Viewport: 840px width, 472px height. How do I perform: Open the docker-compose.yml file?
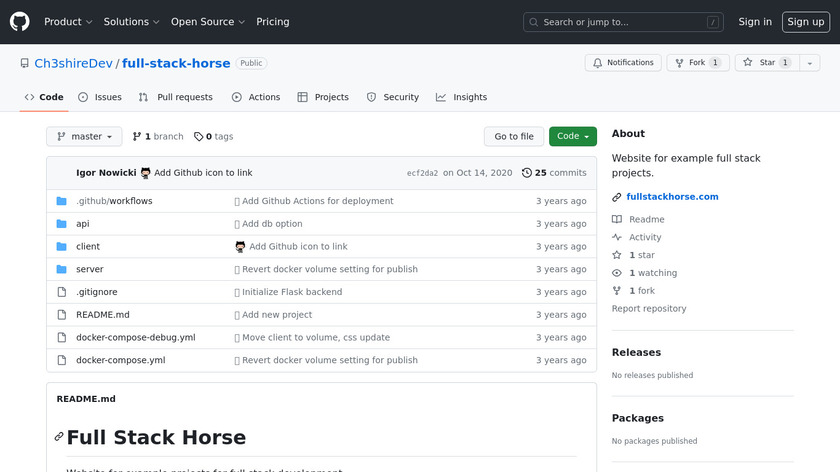121,360
